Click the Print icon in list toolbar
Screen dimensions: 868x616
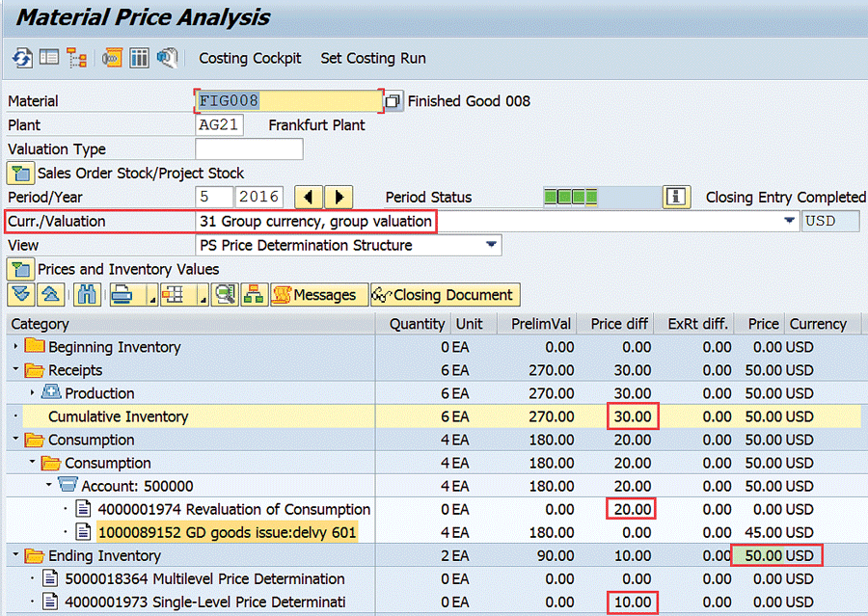(x=122, y=294)
